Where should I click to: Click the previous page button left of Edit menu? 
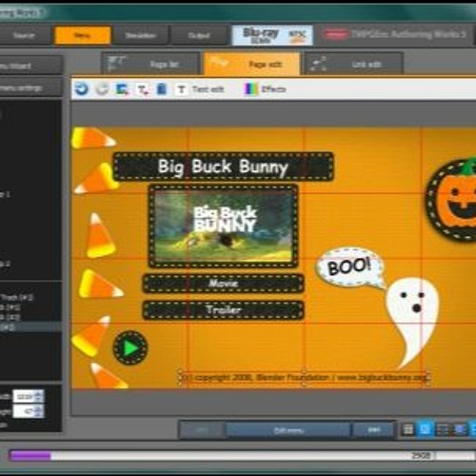[203, 430]
